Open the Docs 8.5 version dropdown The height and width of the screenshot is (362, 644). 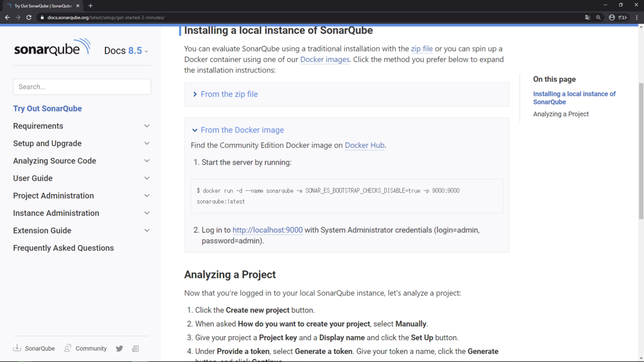pos(126,50)
